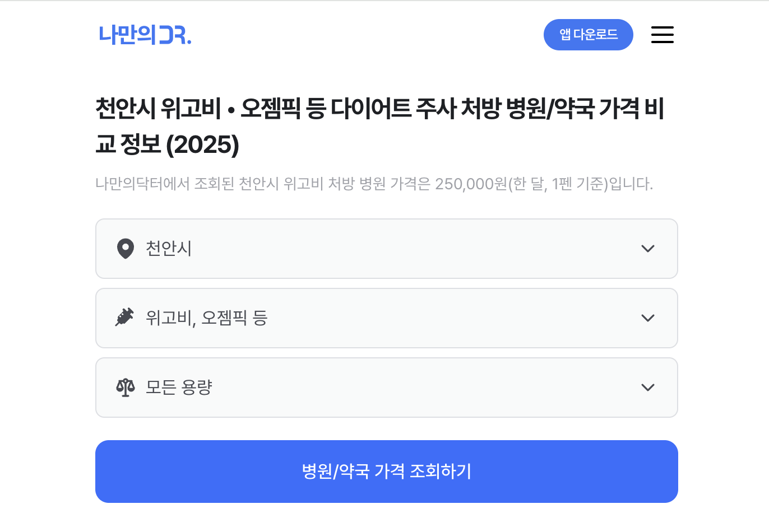Viewport: 769px width, 532px height.
Task: Open the hamburger menu icon
Action: point(662,34)
